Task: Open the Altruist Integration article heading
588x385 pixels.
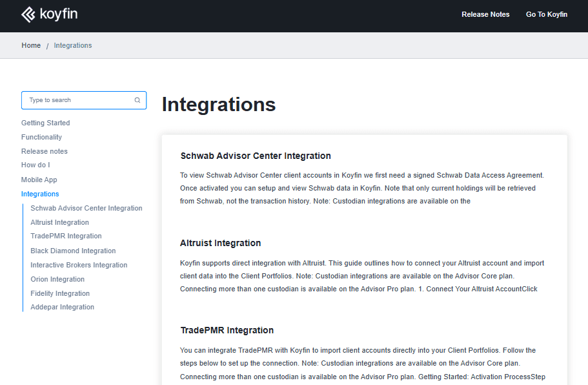Action: (220, 243)
